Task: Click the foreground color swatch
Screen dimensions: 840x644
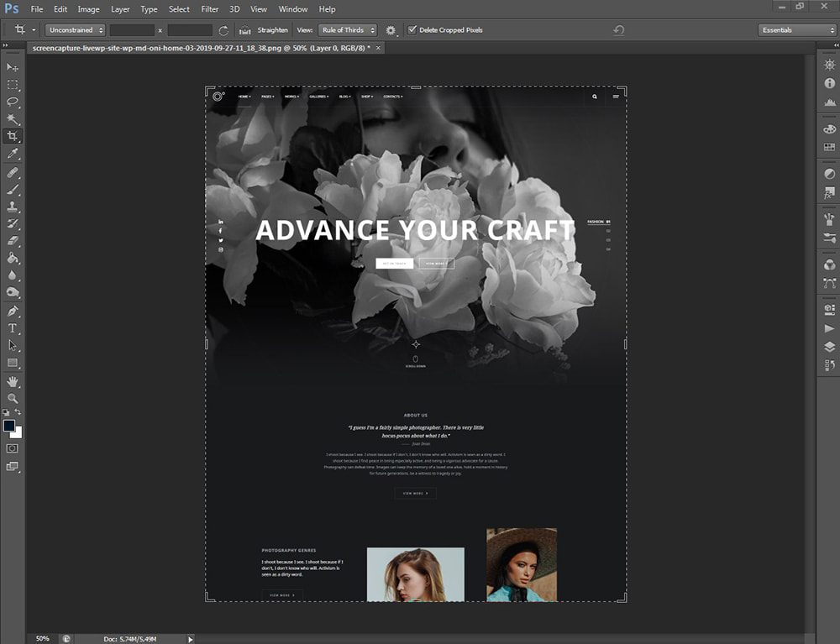Action: pyautogui.click(x=9, y=426)
